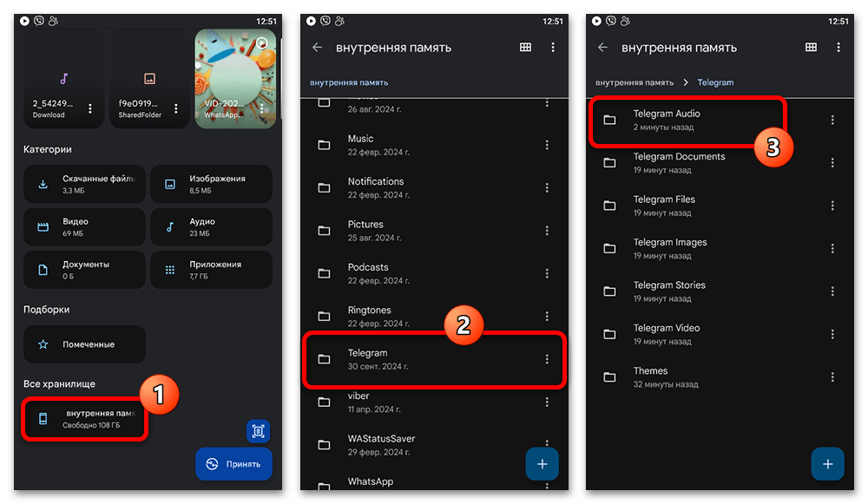Open internal storage (внутренняя память) on home screen
Viewport: 868px width, 504px height.
[x=84, y=419]
